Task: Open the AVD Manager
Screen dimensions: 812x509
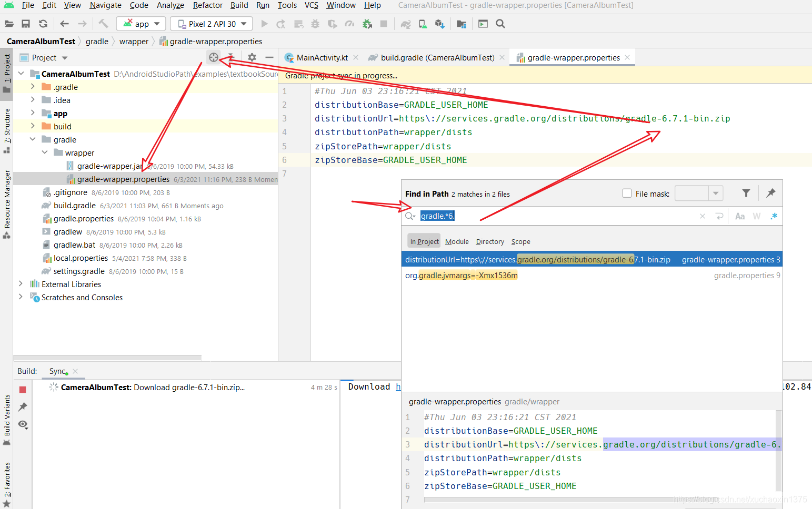Action: click(423, 24)
